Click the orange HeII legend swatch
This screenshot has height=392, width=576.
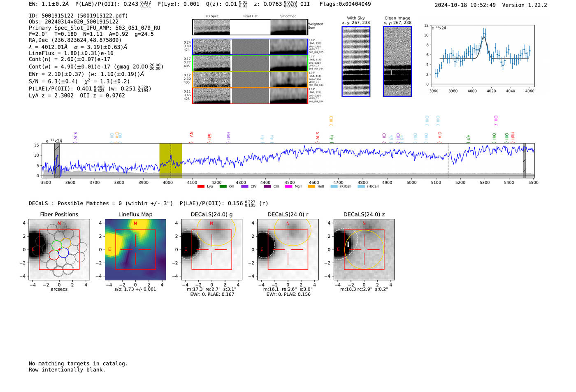pos(311,187)
